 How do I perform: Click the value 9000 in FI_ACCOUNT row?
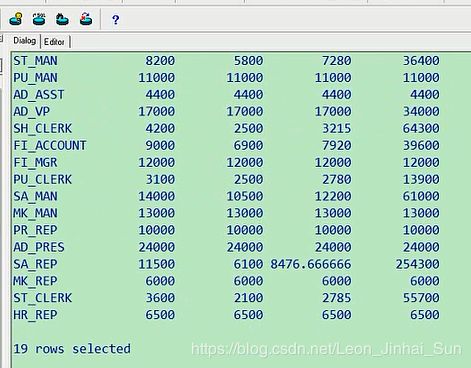click(160, 145)
